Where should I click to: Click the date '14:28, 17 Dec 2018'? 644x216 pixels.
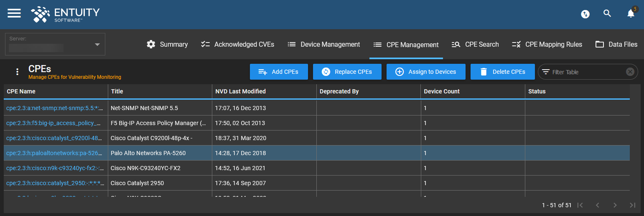pos(240,153)
